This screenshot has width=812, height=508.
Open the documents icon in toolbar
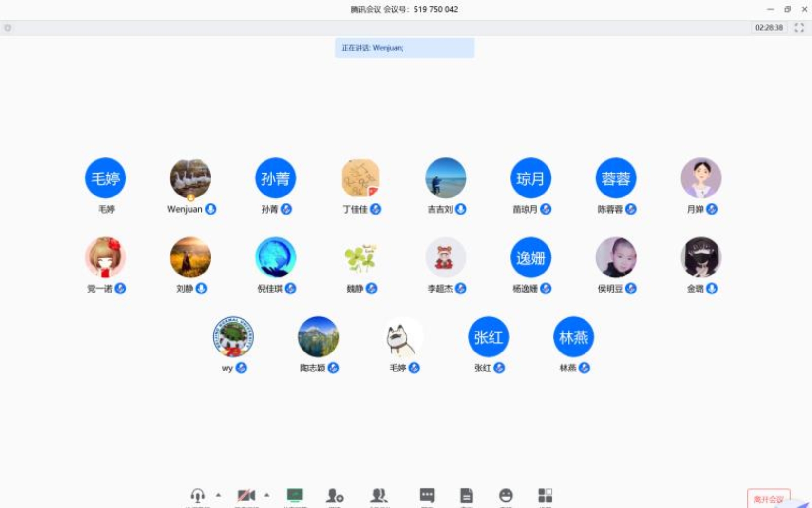[466, 496]
